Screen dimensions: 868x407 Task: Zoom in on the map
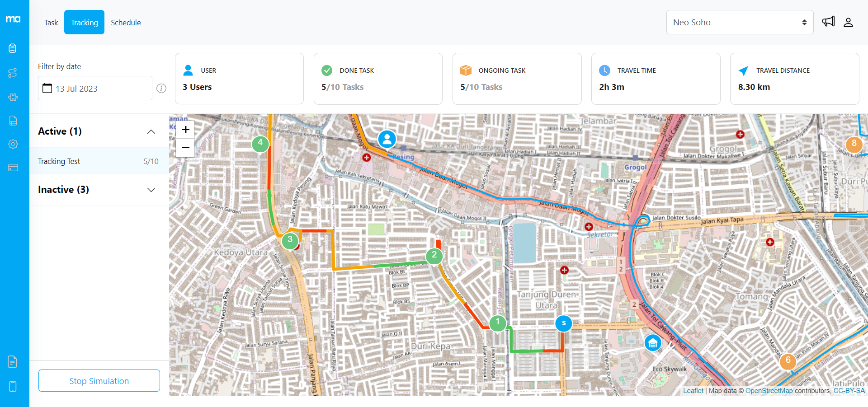tap(185, 130)
